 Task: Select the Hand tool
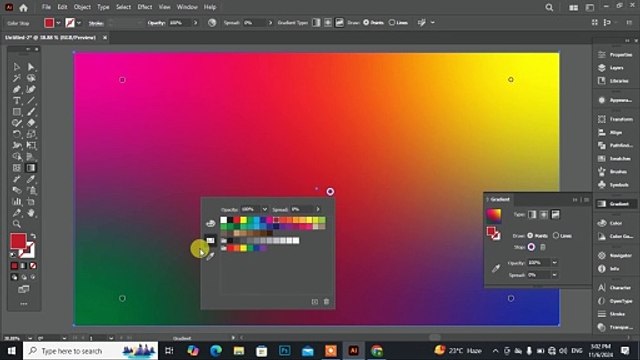31,213
